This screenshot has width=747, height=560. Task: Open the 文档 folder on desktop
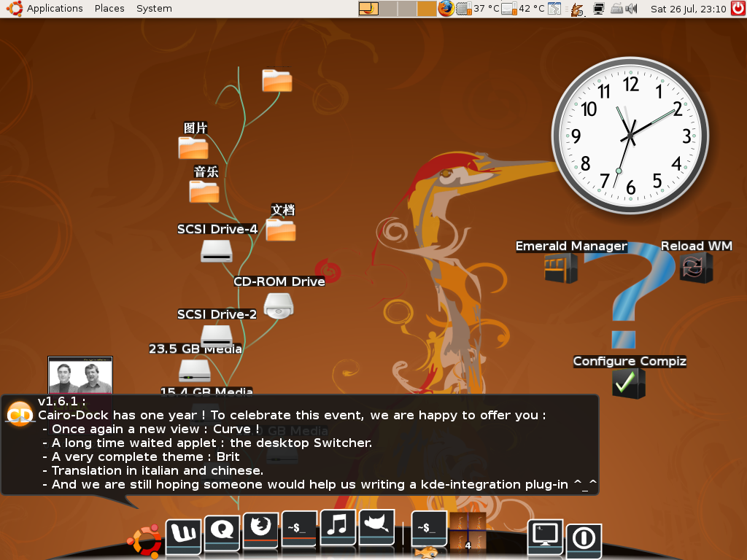click(281, 230)
